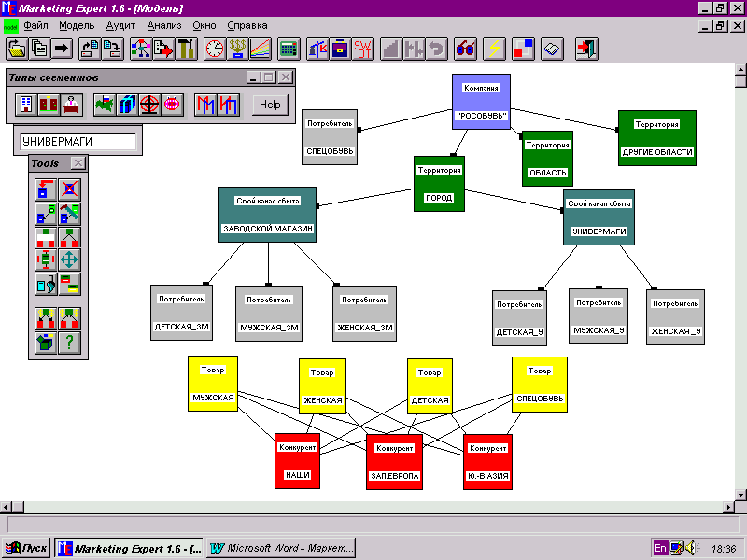Click the red and blue squares toolbar icon

coord(523,49)
